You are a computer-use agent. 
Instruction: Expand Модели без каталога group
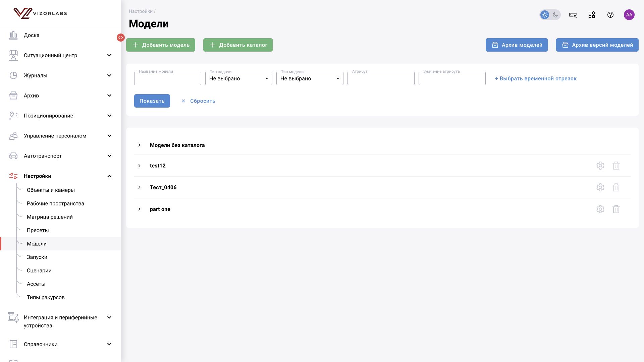click(140, 145)
